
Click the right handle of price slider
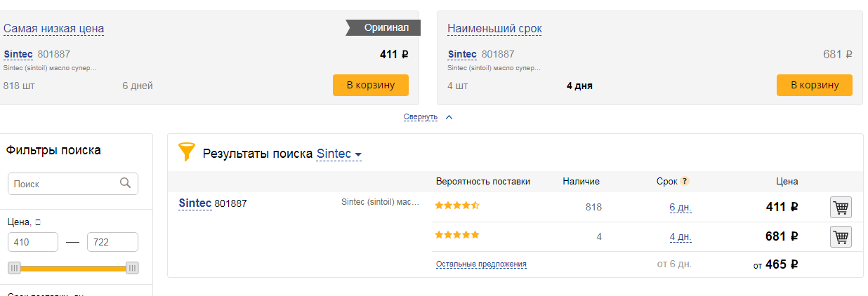point(132,268)
